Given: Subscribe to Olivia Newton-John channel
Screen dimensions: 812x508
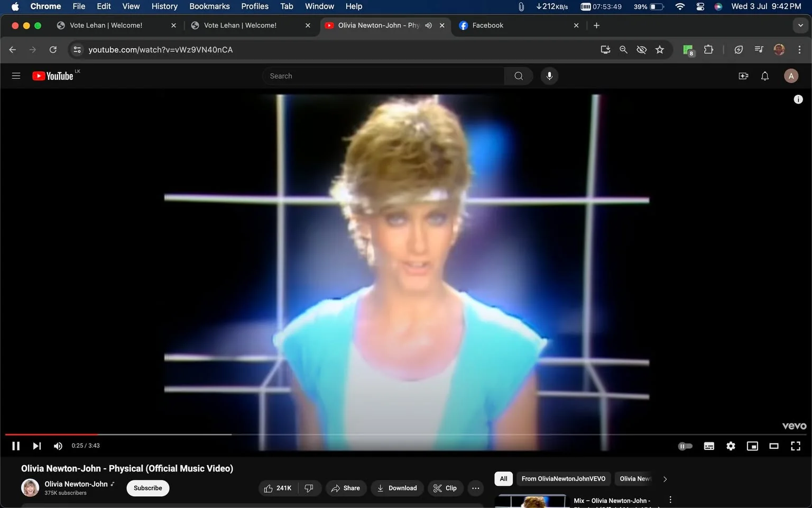Looking at the screenshot, I should pyautogui.click(x=148, y=488).
